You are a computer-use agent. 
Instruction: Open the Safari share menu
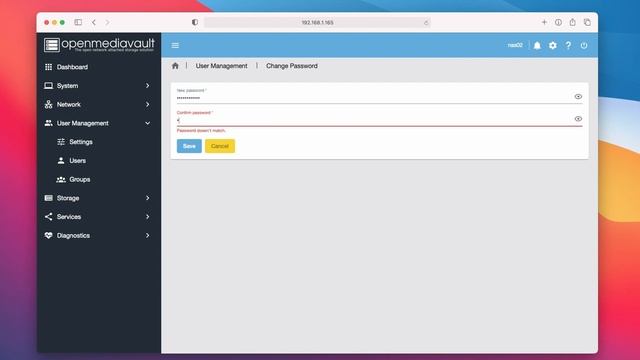[573, 22]
